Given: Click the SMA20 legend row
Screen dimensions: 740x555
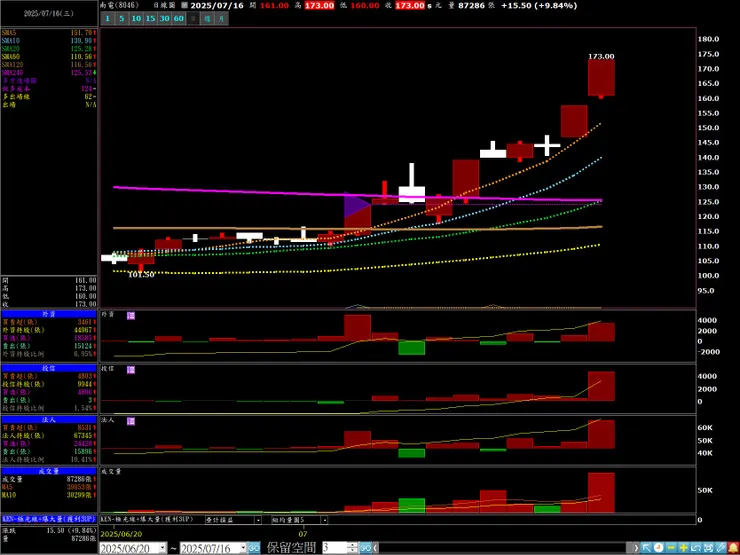Looking at the screenshot, I should (x=49, y=49).
